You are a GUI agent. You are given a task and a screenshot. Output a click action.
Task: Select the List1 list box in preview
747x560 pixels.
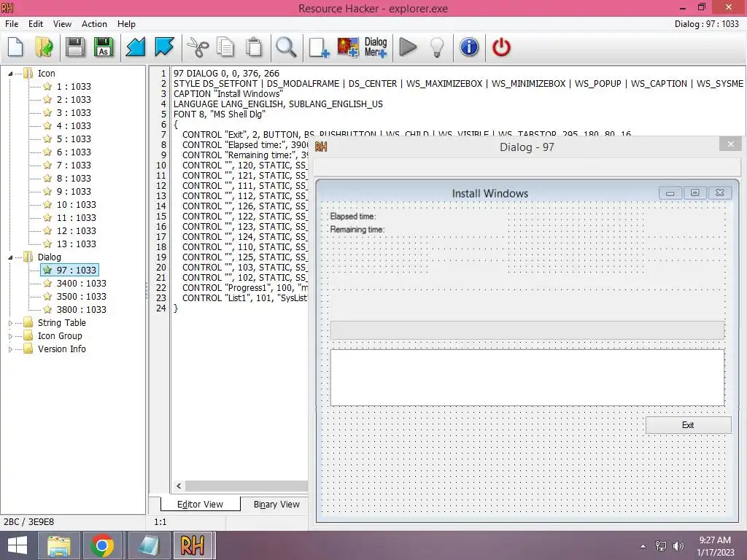[527, 378]
